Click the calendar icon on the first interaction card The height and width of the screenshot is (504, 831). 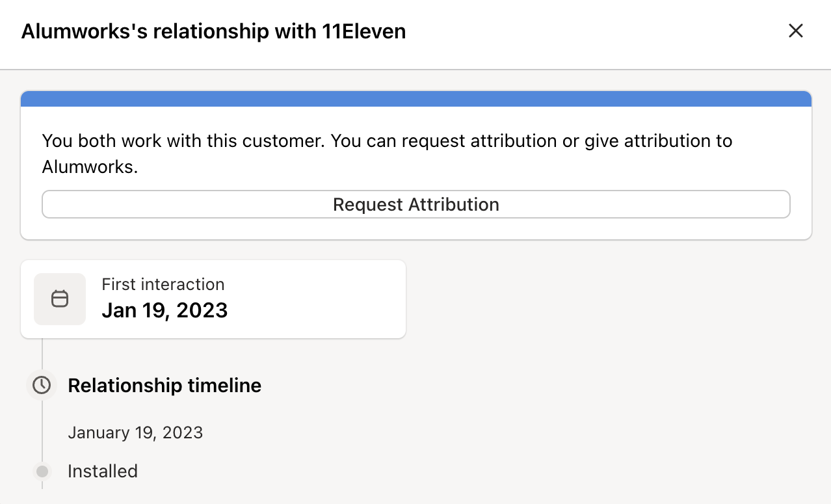59,298
